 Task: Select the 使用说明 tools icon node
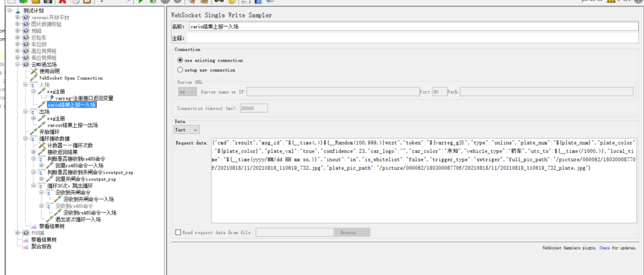click(x=35, y=71)
